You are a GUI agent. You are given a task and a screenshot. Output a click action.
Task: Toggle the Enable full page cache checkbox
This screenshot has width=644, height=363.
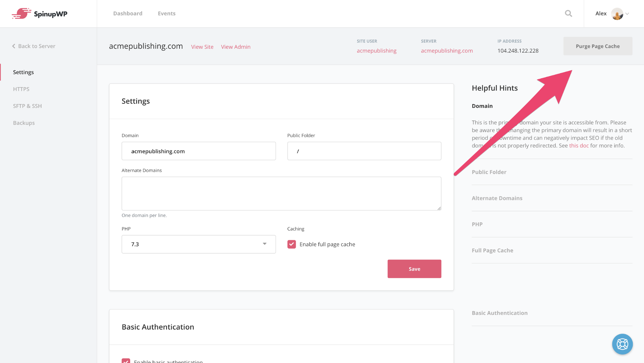coord(292,244)
